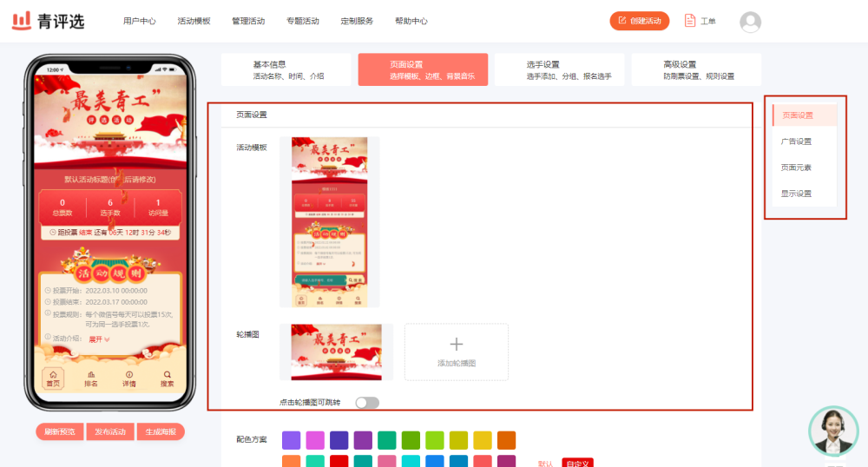
Task: Click the 创建活动 button
Action: coord(640,21)
